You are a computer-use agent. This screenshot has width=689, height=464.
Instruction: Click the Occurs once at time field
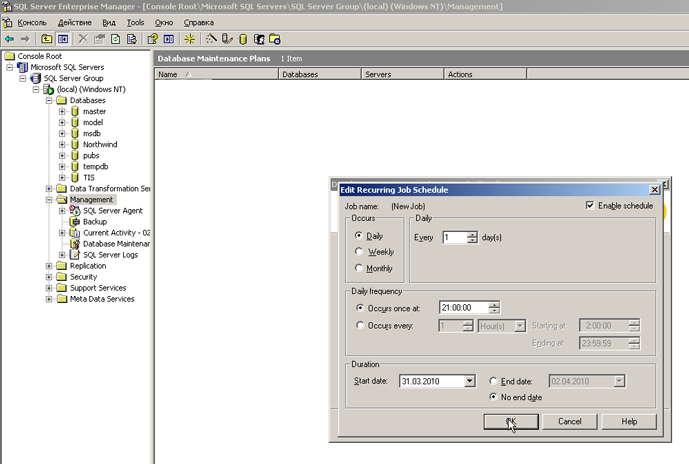click(x=462, y=308)
